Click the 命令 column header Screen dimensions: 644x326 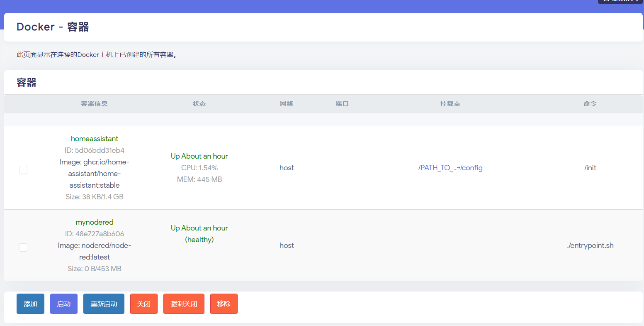point(590,103)
